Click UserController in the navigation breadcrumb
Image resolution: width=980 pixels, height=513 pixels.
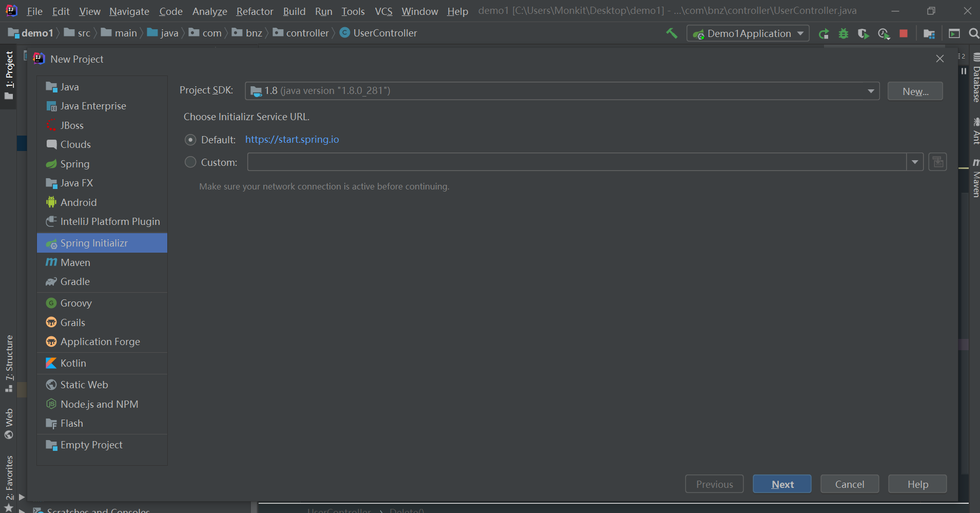pyautogui.click(x=379, y=33)
